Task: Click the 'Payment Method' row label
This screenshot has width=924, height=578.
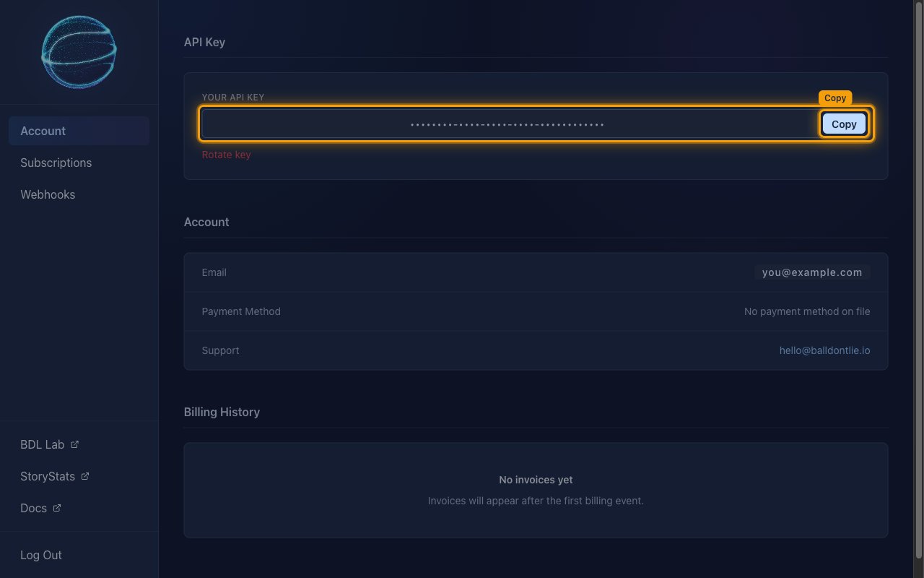Action: pos(241,311)
